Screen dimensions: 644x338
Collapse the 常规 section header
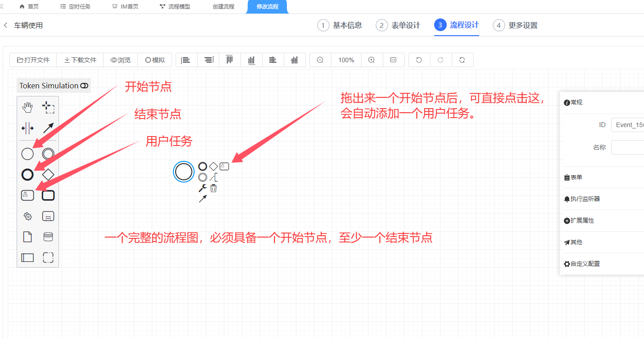[603, 102]
